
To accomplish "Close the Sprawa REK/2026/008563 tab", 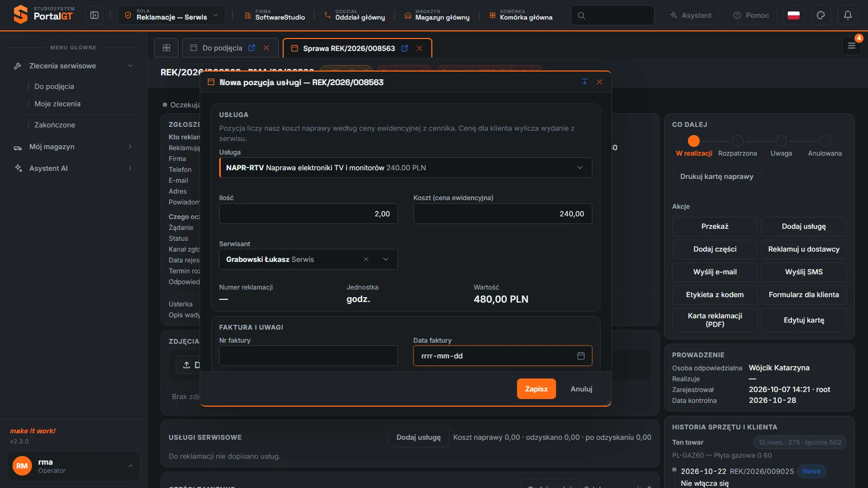I will 419,48.
